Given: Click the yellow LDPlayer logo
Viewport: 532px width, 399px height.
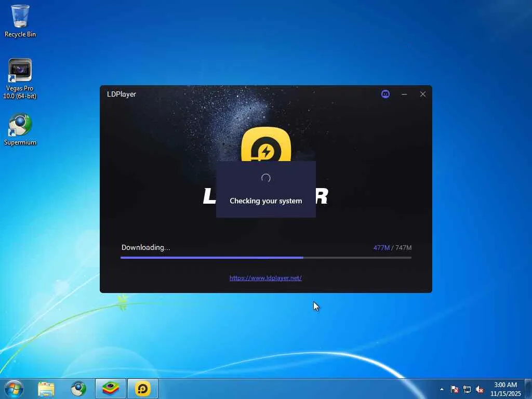Looking at the screenshot, I should coord(266,144).
